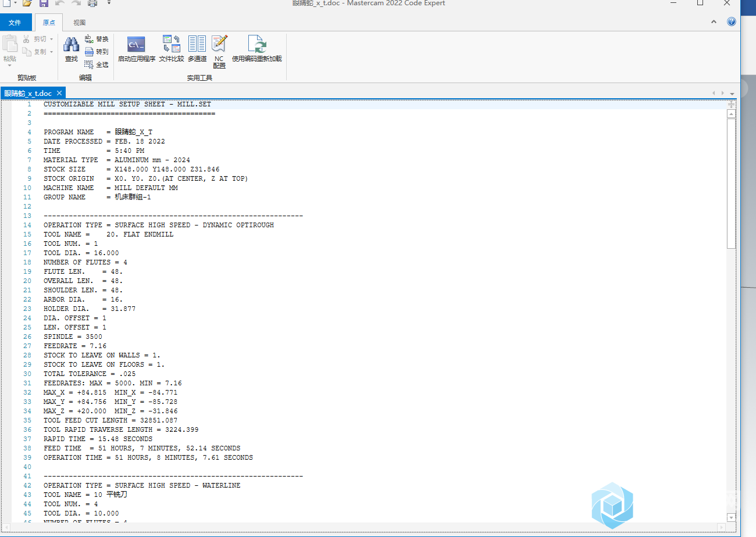The image size is (756, 537).
Task: Click the split view handle above scrollbar
Action: (x=731, y=104)
